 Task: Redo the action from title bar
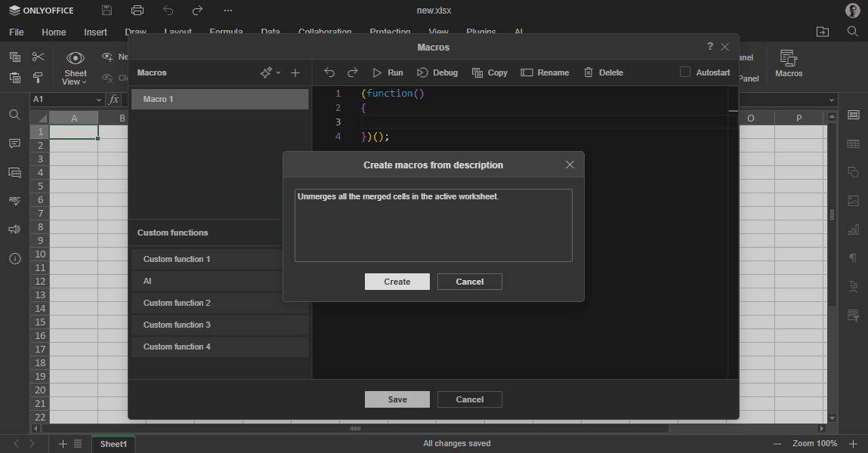coord(198,11)
